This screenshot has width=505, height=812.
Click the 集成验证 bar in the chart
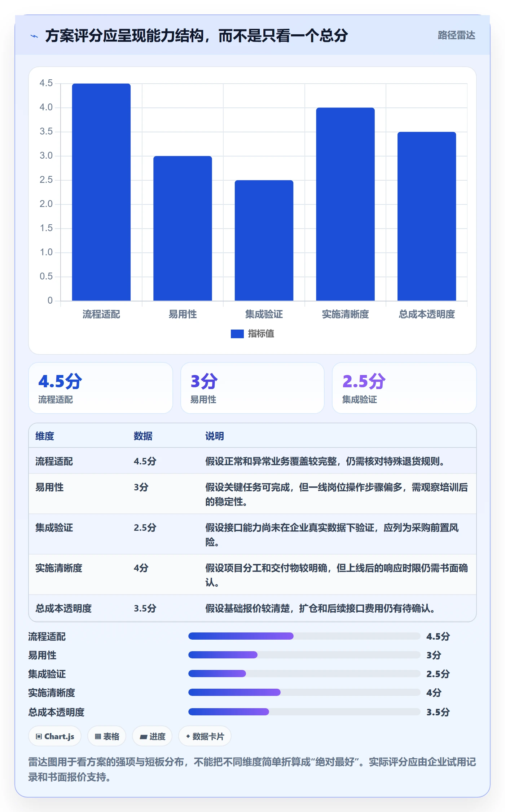[264, 240]
